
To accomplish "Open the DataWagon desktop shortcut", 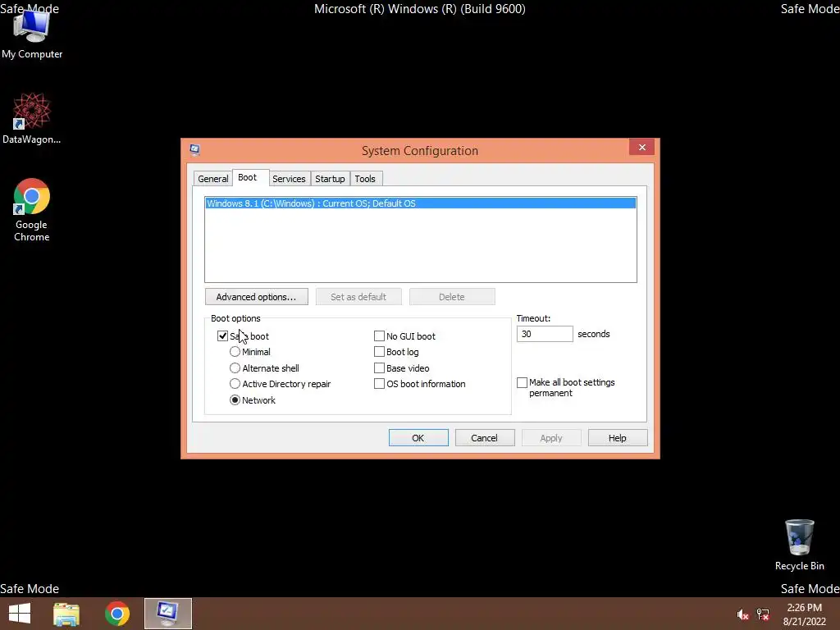I will [x=32, y=118].
